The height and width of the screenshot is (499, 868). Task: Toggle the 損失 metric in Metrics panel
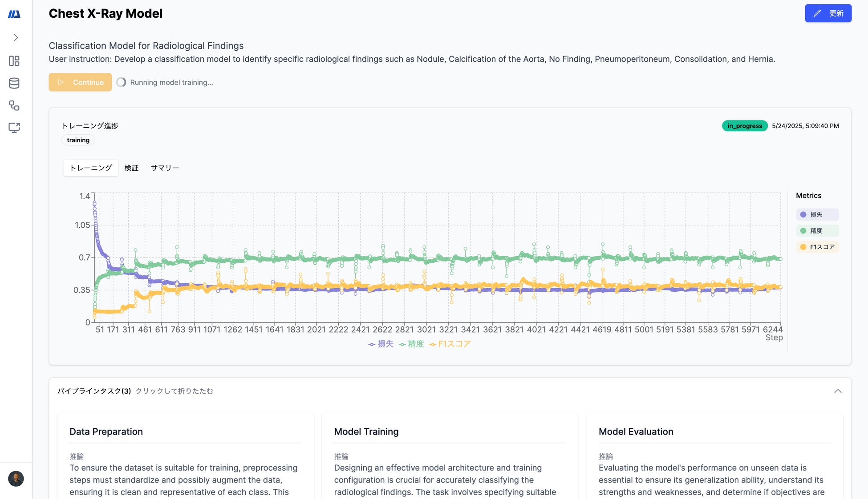(x=817, y=214)
